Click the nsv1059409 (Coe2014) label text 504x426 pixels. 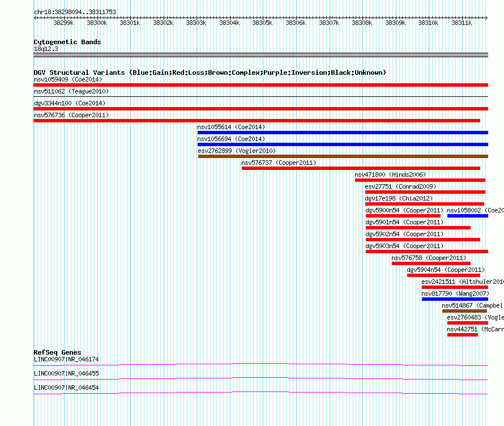pos(68,79)
